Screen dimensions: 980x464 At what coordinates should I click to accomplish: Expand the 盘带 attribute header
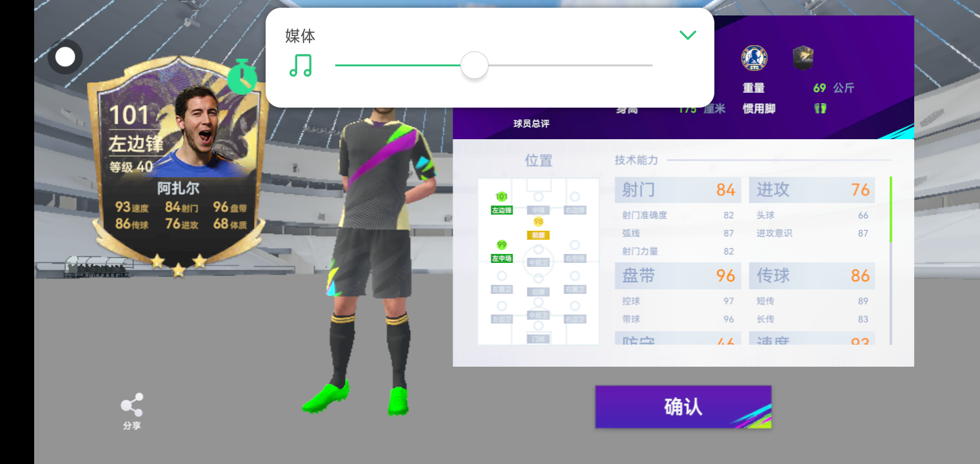(x=678, y=276)
